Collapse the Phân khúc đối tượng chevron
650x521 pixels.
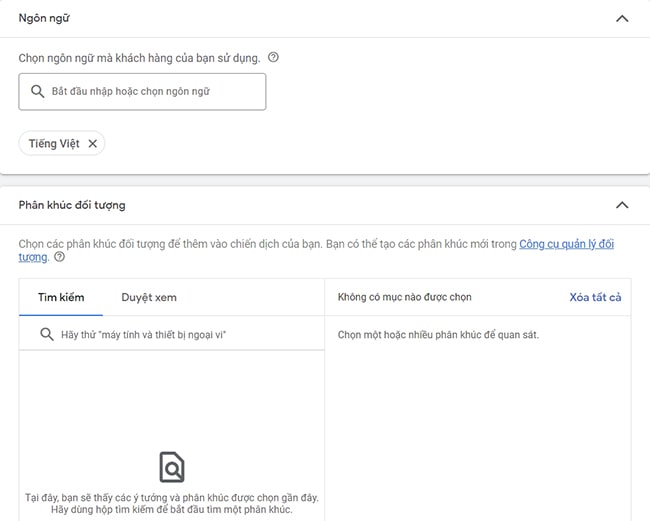click(x=622, y=205)
